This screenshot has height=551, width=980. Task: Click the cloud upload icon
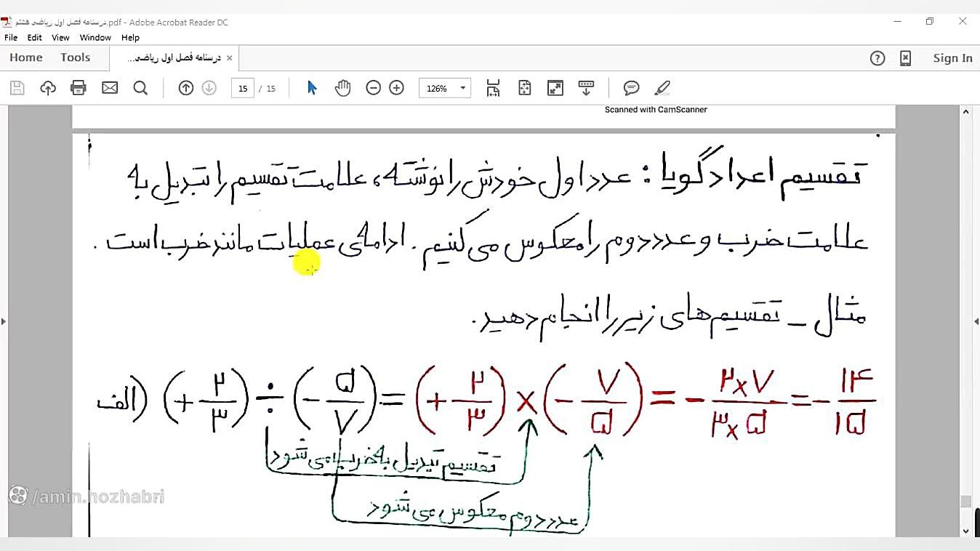point(48,88)
